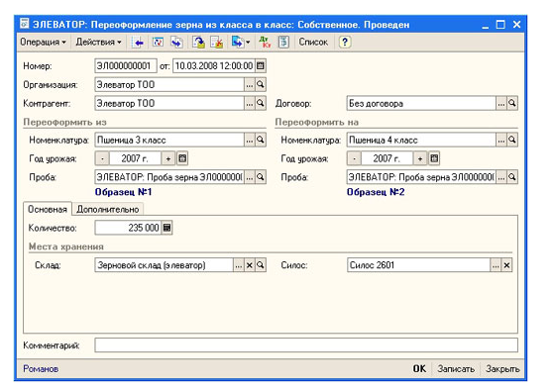Decrease right Год урожая with minus
This screenshot has width=554, height=392.
355,158
